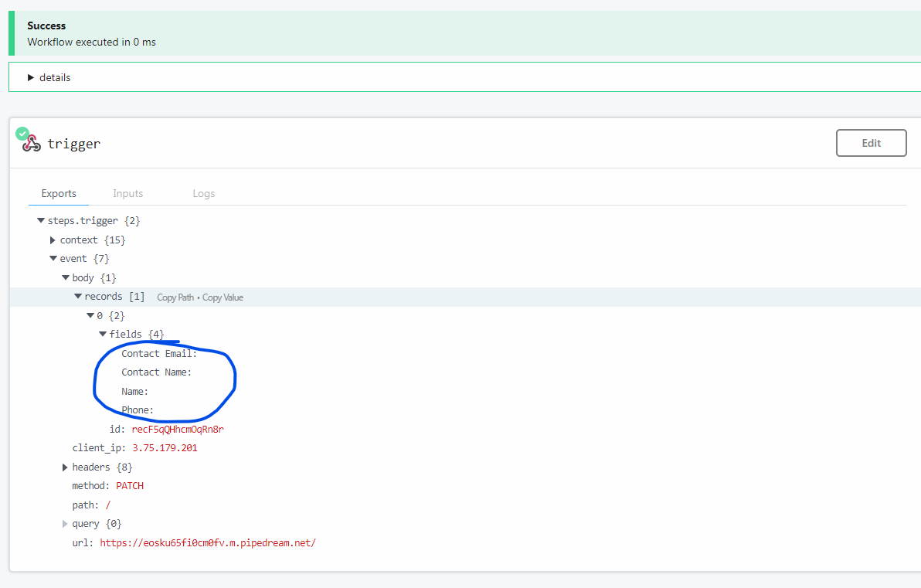Click the record id value recF5qQHhcmOqRn8r

tap(178, 430)
